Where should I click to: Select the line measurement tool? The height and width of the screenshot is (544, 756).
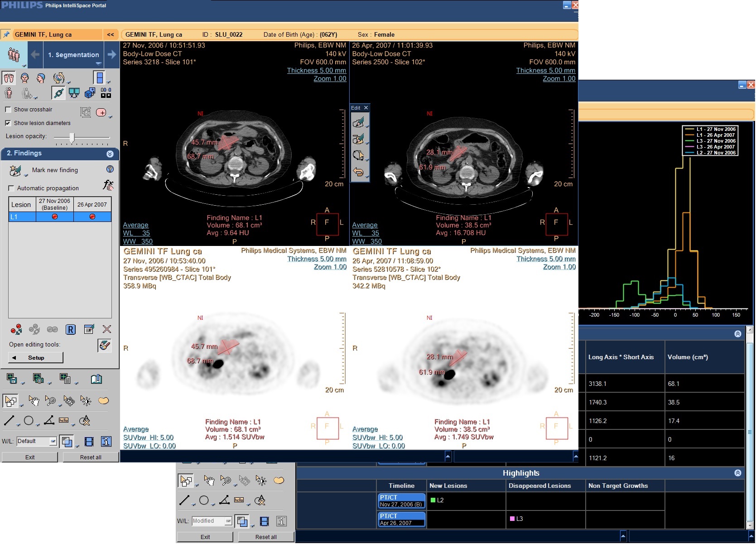(x=9, y=420)
